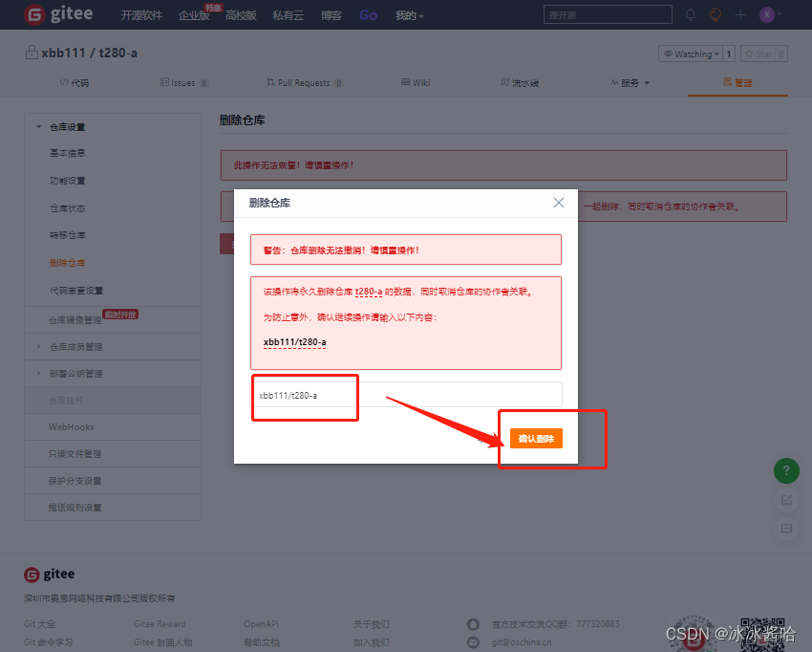Switch to the 代码 tab
The width and height of the screenshot is (812, 652).
(x=75, y=83)
